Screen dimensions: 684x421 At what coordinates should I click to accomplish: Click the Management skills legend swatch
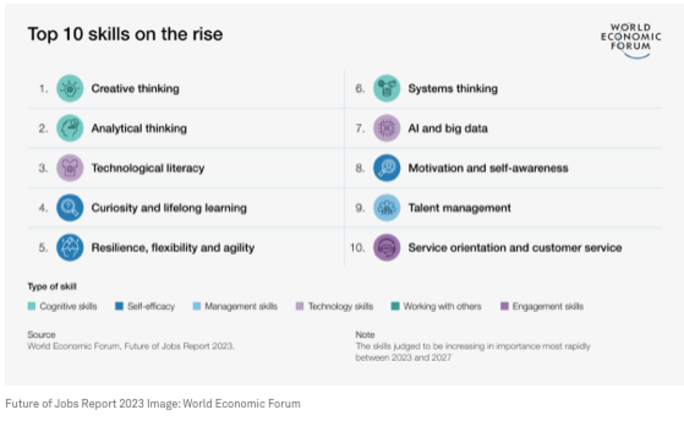[x=193, y=306]
